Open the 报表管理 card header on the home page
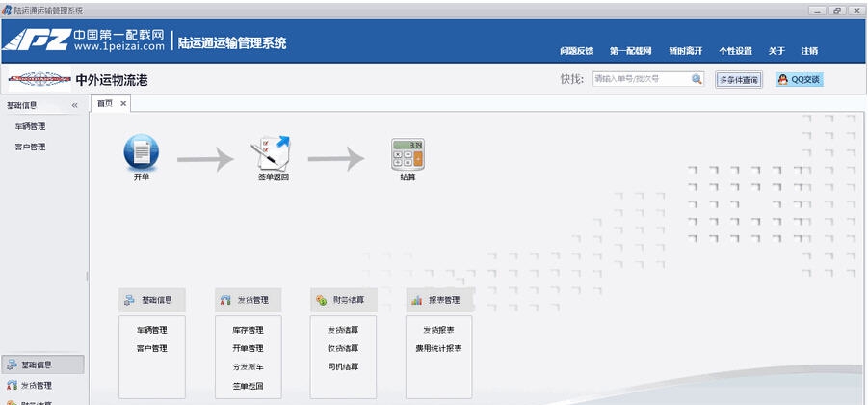 439,300
